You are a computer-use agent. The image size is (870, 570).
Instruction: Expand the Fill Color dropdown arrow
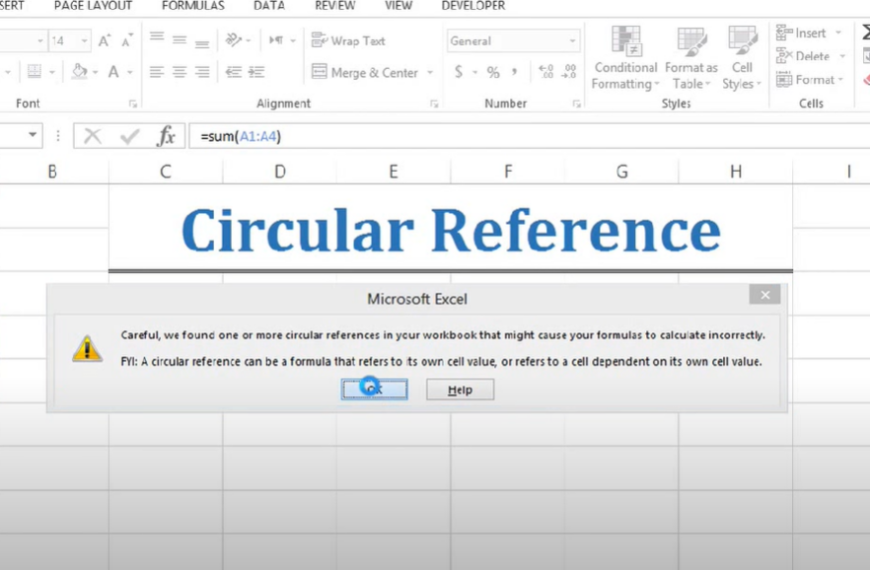tap(95, 72)
